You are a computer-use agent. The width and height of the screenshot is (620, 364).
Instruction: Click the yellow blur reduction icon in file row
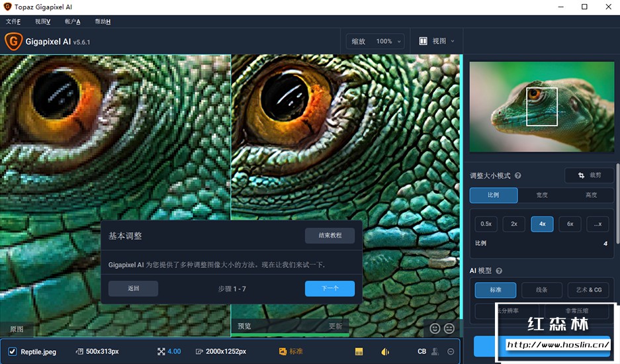coord(385,351)
